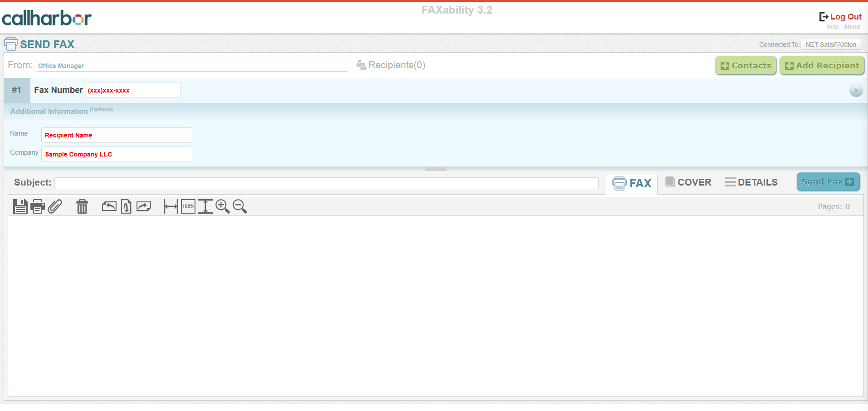The width and height of the screenshot is (868, 411).
Task: Set zoom to 100% icon
Action: [x=188, y=206]
